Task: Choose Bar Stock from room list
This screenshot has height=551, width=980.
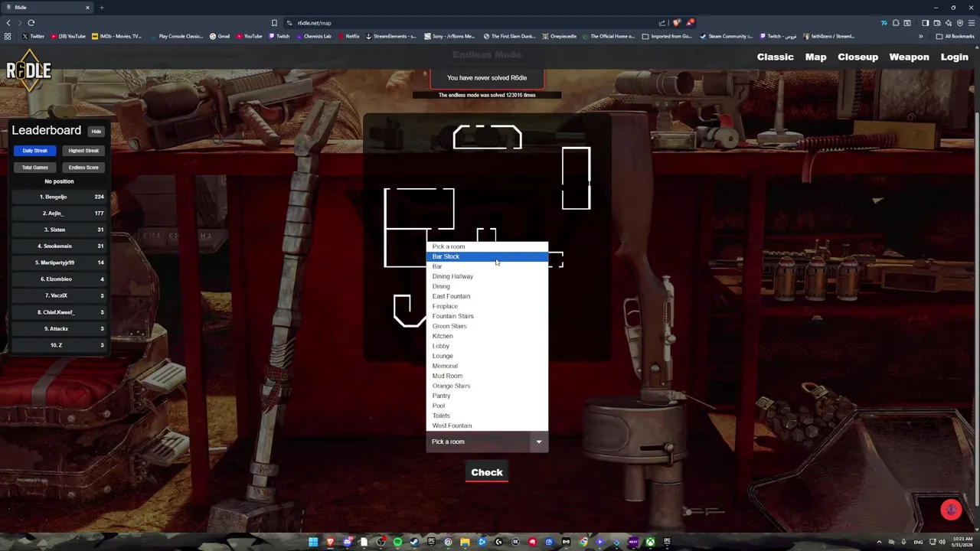Action: pyautogui.click(x=487, y=256)
